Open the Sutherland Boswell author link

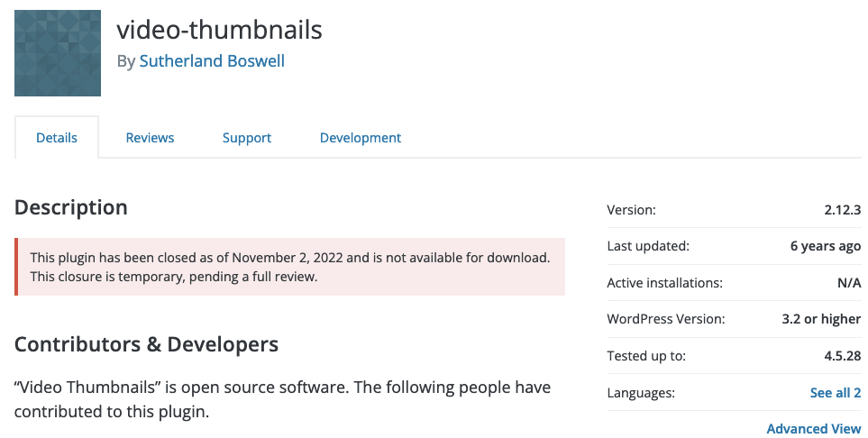(212, 61)
